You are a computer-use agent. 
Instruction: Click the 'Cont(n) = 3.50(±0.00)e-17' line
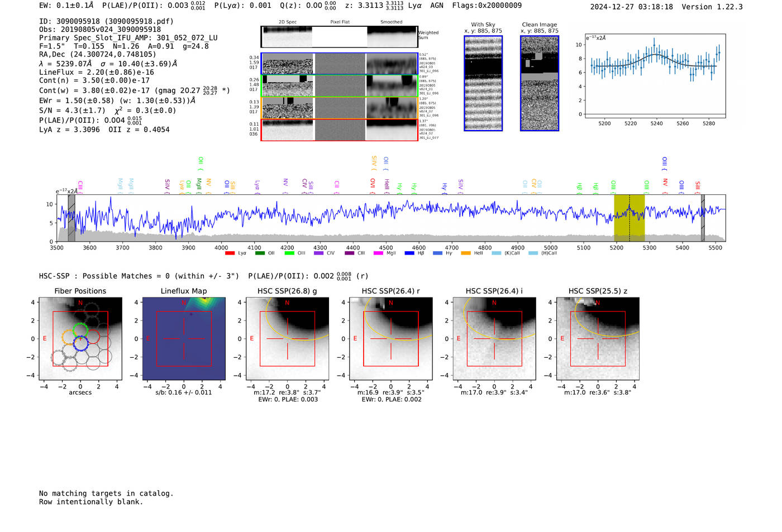click(94, 80)
